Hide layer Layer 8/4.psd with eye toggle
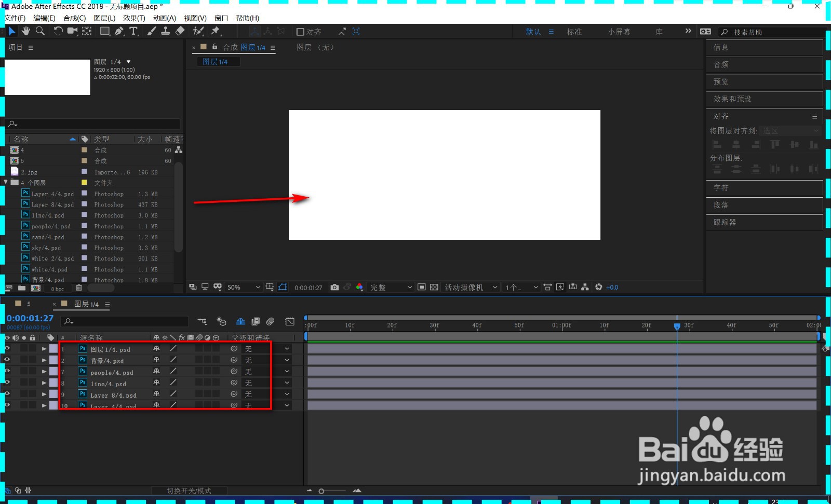Viewport: 831px width, 504px height. [x=7, y=394]
